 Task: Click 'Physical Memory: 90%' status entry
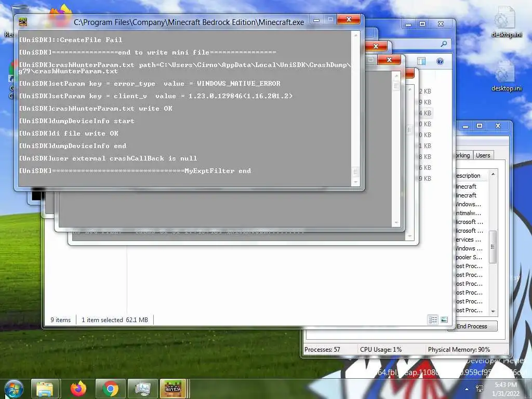tap(459, 350)
